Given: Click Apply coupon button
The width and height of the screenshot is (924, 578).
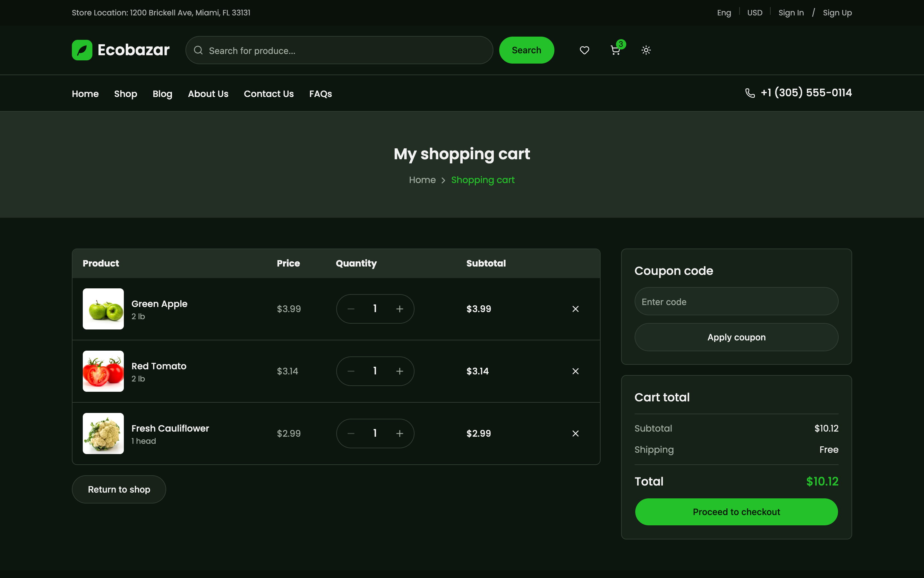Looking at the screenshot, I should pyautogui.click(x=736, y=337).
